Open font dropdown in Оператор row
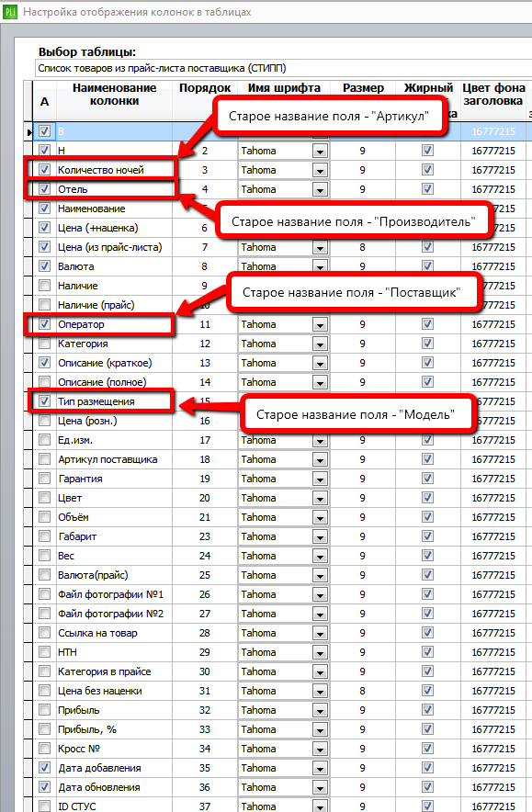Screen dimensions: 532x812 pyautogui.click(x=320, y=324)
